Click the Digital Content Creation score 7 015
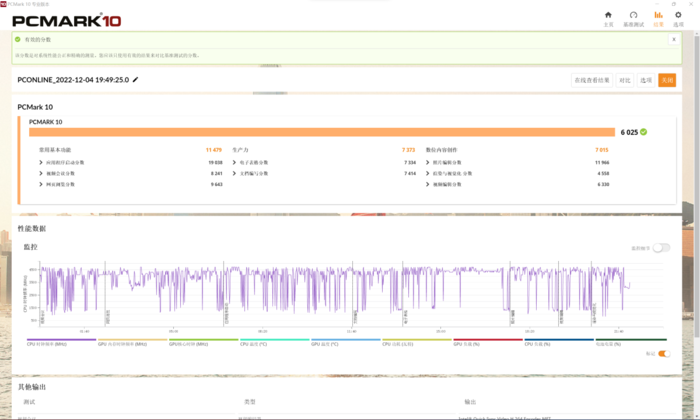The width and height of the screenshot is (700, 420). point(602,150)
